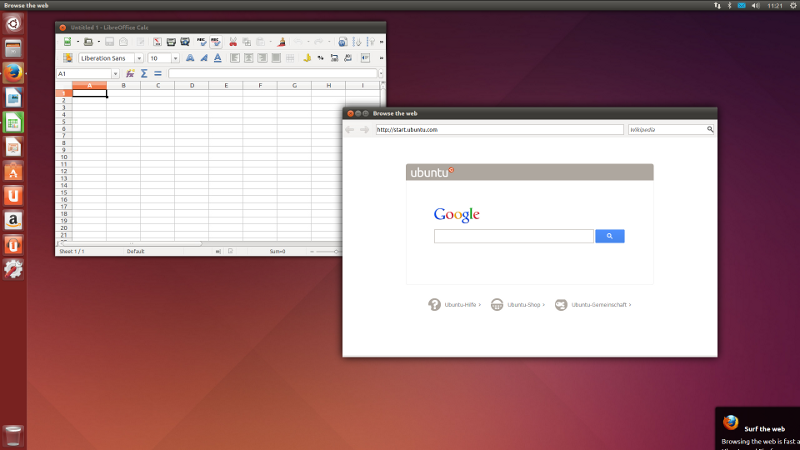The image size is (800, 450).
Task: Click the Sum sigma icon in formula bar
Action: (144, 74)
